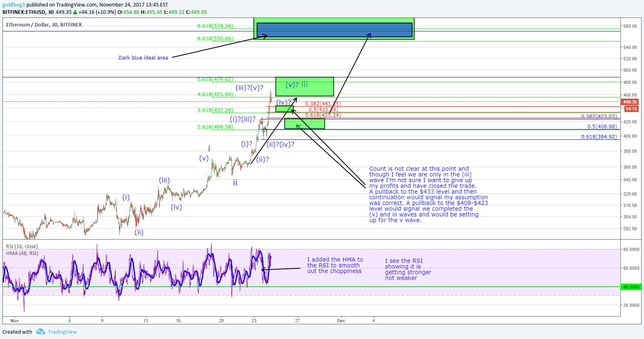Viewport: 644px width, 339px height.
Task: Click the RSI (16, close) indicator label
Action: pyautogui.click(x=22, y=247)
